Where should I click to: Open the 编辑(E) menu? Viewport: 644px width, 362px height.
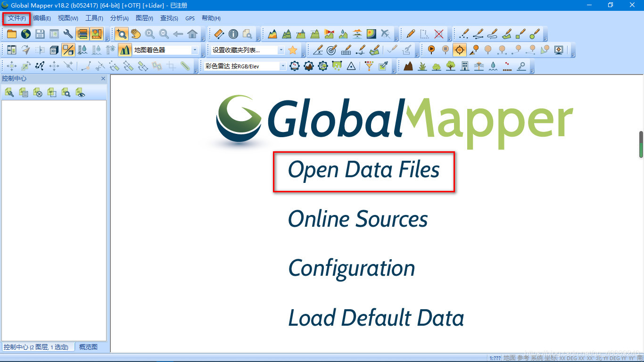(42, 18)
